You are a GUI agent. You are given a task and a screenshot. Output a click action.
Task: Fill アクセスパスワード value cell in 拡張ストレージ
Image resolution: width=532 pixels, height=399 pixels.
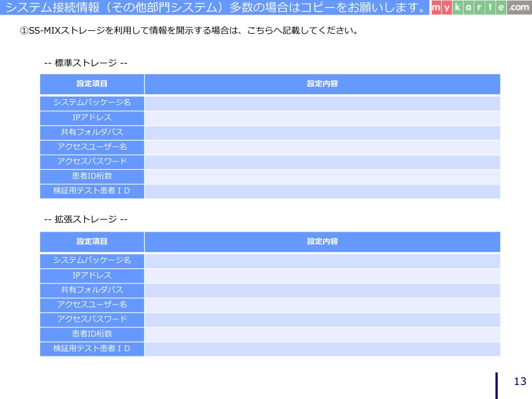[322, 320]
